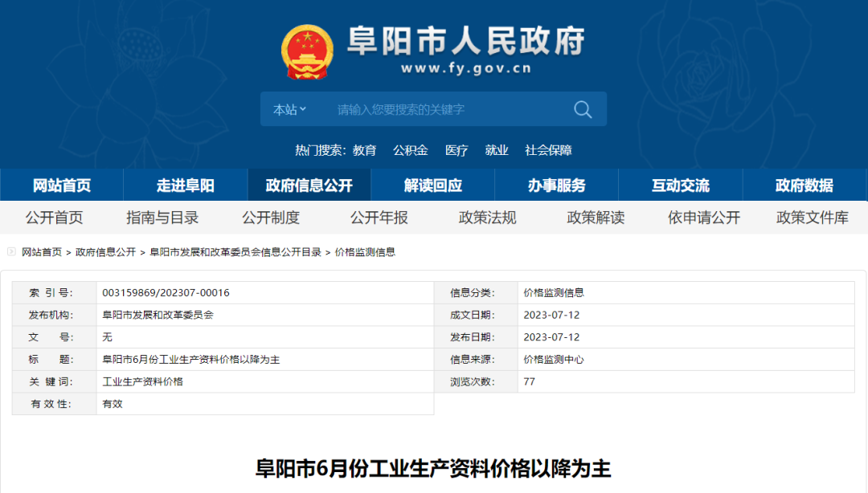868x493 pixels.
Task: Go to 走进阜阳 nav tab
Action: [x=186, y=185]
